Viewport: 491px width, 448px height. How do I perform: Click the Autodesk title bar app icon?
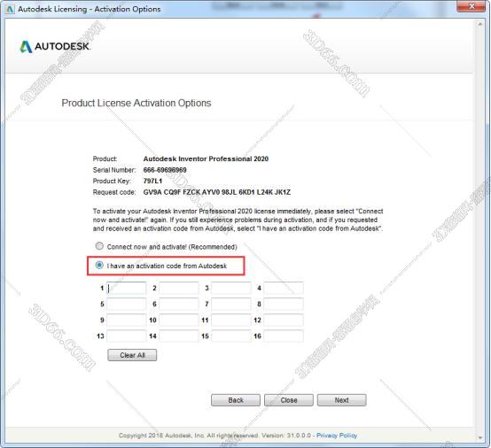point(10,9)
